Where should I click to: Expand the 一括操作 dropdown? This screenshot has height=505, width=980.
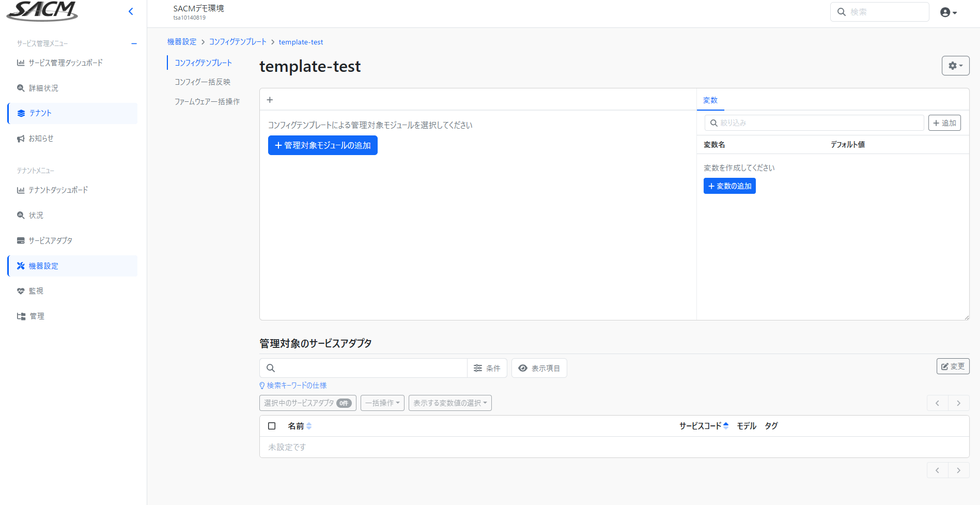pos(382,403)
